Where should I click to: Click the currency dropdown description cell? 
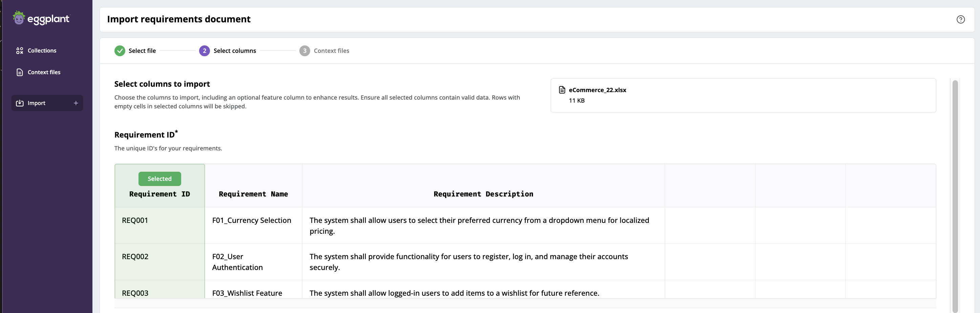pos(483,225)
